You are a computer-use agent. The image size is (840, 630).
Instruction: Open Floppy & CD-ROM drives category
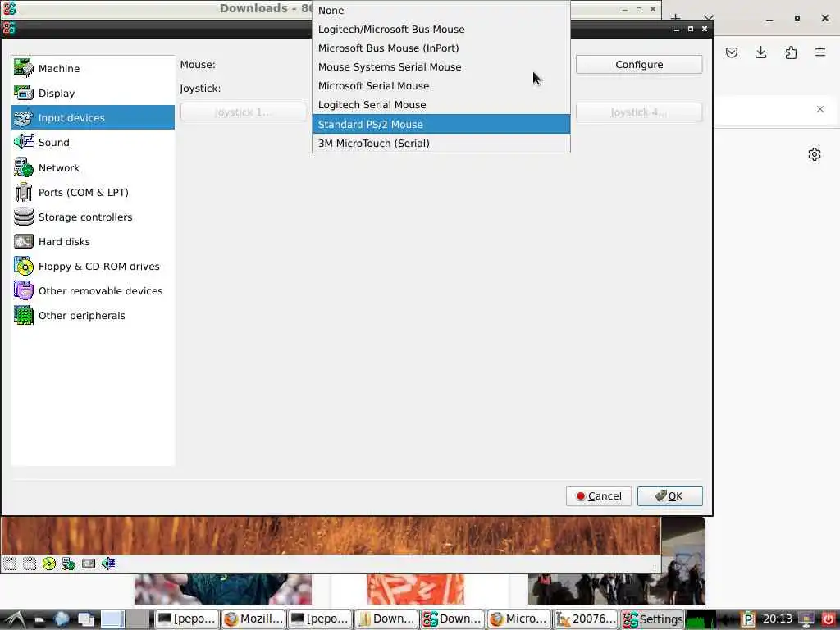93,267
